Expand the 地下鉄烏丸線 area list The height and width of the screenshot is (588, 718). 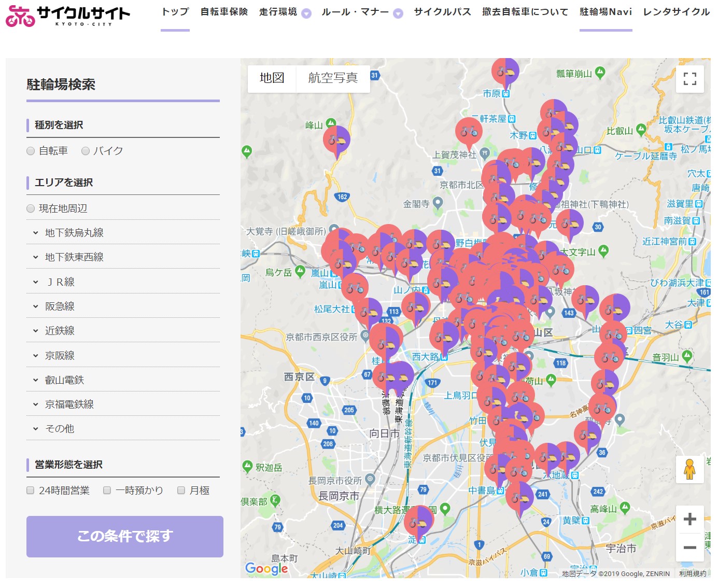click(74, 233)
